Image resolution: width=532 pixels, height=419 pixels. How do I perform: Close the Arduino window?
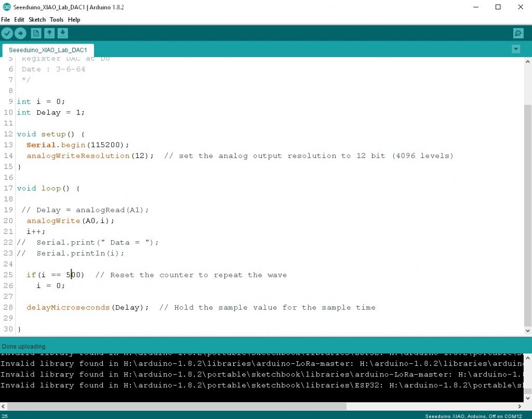pos(521,7)
